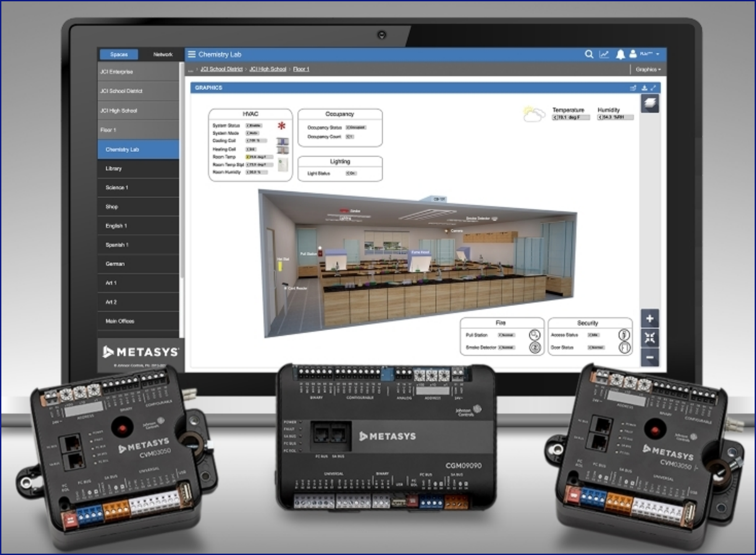Click the download icon in Graphics header
Screen dimensions: 756x555
tap(644, 88)
